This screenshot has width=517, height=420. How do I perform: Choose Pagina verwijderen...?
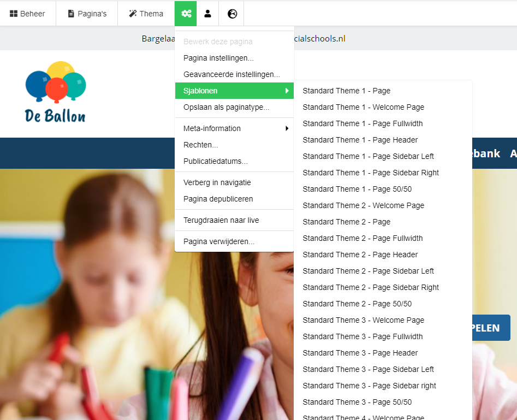(218, 241)
